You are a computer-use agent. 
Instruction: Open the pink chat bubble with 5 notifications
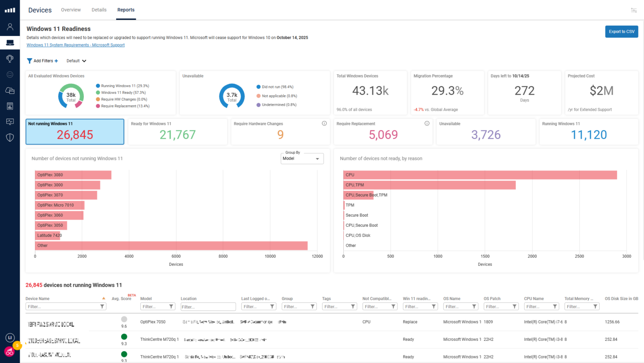pos(10,352)
